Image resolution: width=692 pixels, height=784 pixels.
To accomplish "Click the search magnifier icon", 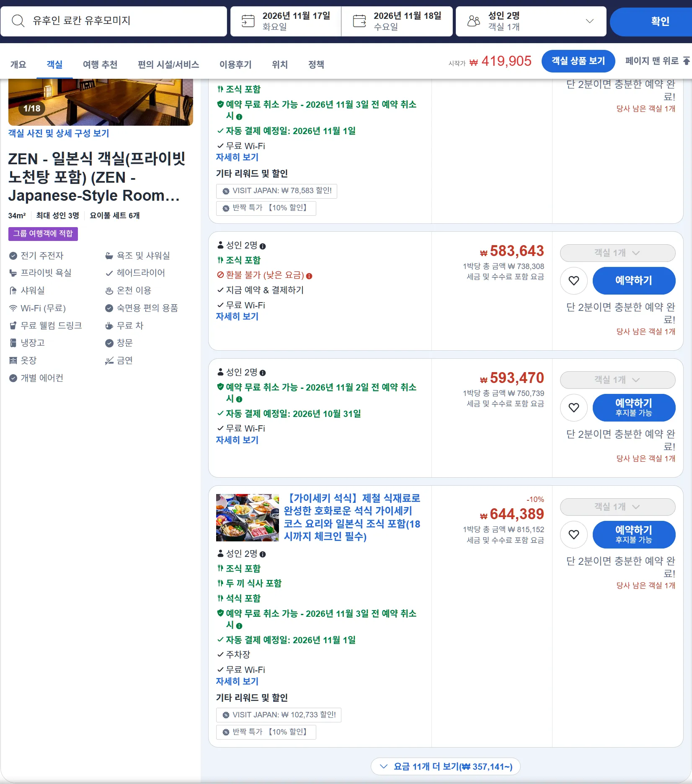I will tap(18, 21).
